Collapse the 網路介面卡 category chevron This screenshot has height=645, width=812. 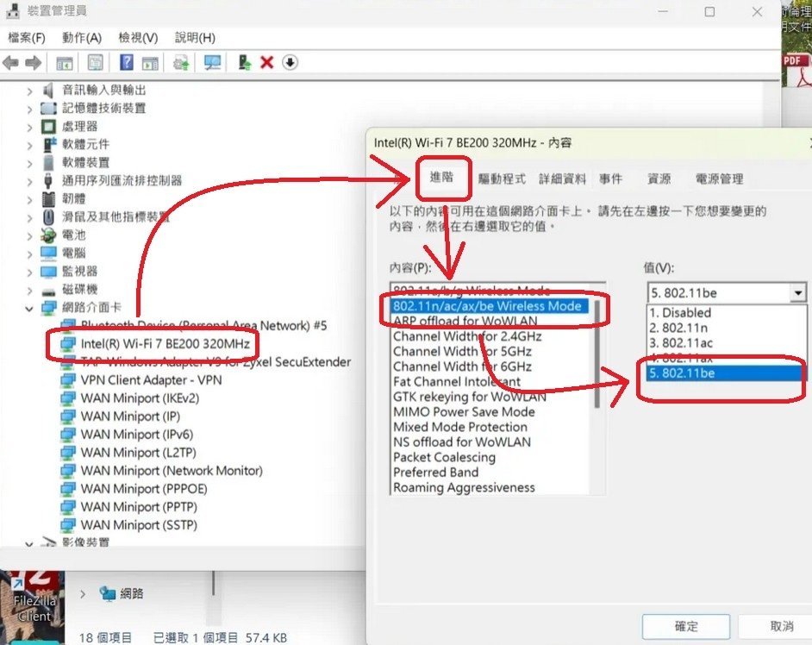click(29, 310)
